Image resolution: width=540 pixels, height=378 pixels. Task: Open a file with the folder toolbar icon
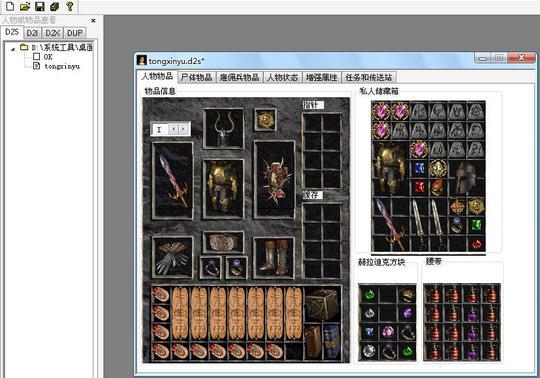click(25, 6)
